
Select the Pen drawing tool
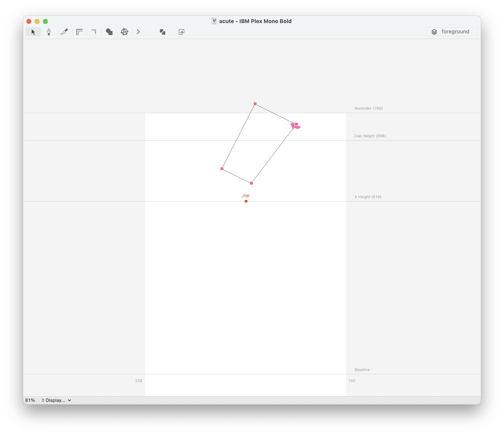tap(49, 32)
